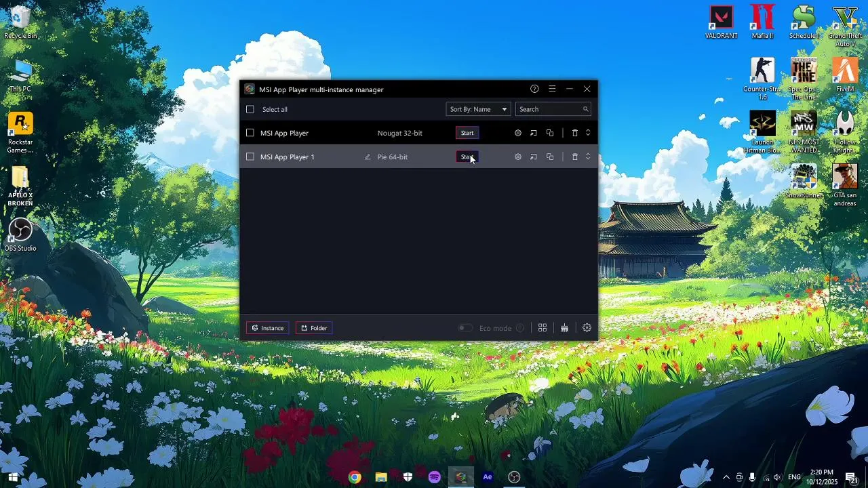This screenshot has height=488, width=868.
Task: Tick the checkbox for MSI App Player 1
Action: [250, 157]
